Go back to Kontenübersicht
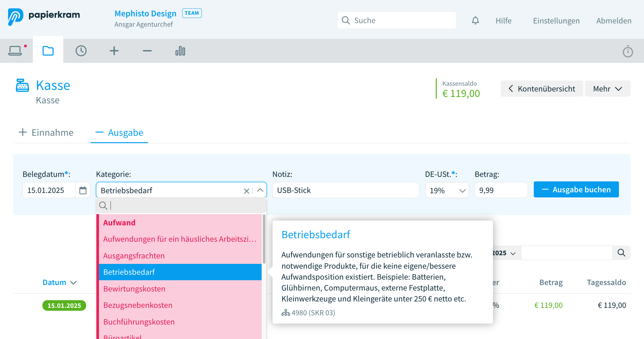The image size is (644, 339). pyautogui.click(x=542, y=89)
